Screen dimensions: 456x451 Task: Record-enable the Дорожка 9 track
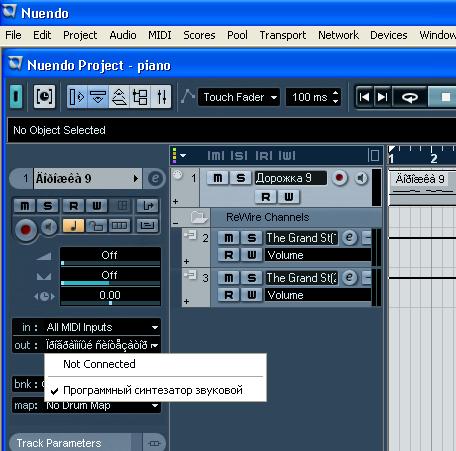pos(339,178)
